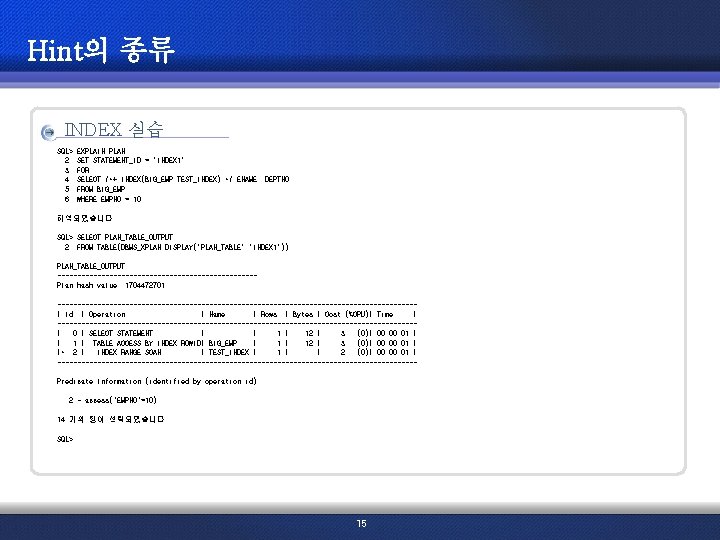Click the standalone 'PLAN_TABLE_OUTPUT' column heading
720x540 pixels.
[90, 266]
